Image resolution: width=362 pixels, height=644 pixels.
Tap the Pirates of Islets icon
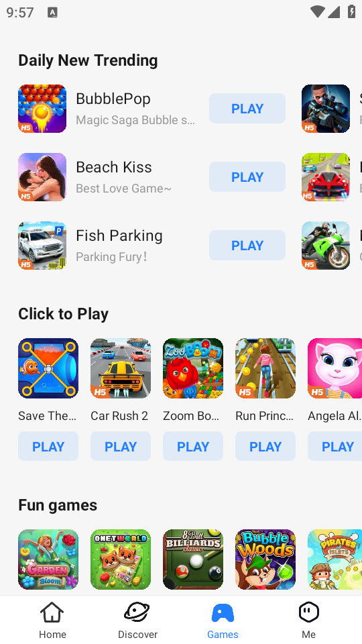click(335, 559)
